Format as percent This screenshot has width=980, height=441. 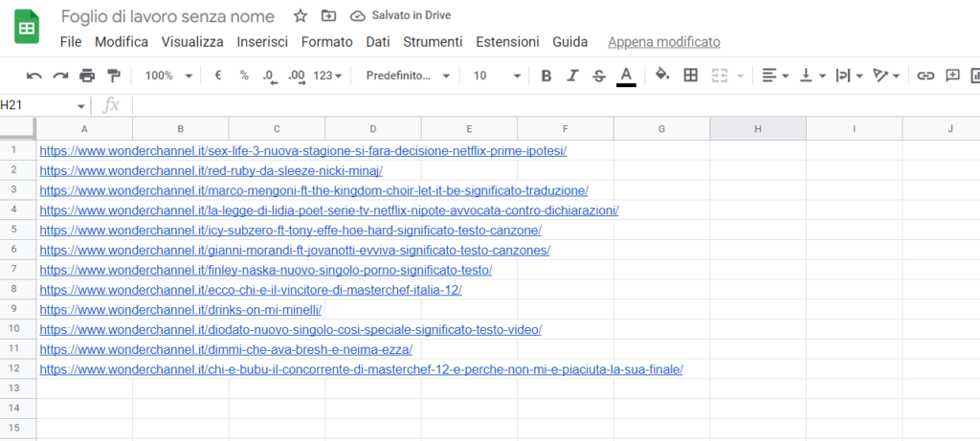[244, 76]
